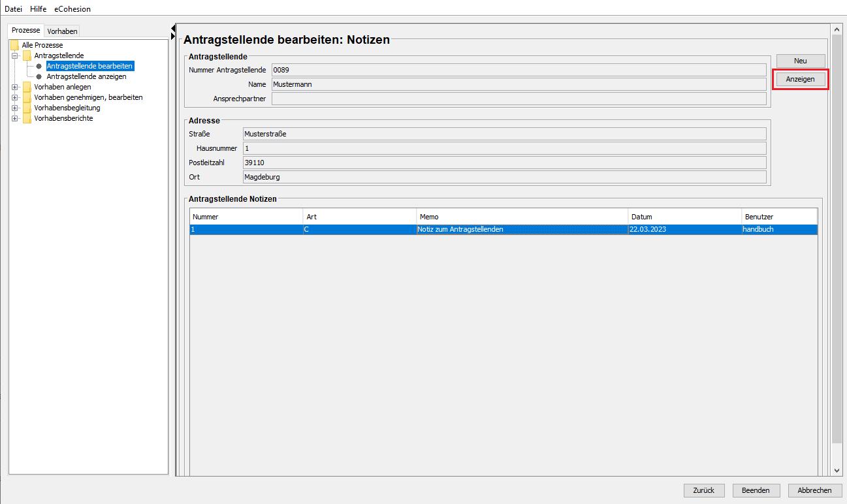
Task: Select Vorhaben anlegen tree label
Action: [63, 87]
